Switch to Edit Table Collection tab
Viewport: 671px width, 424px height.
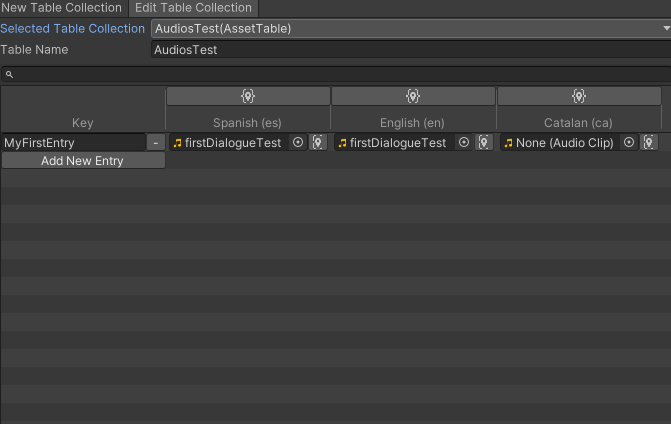pyautogui.click(x=193, y=8)
